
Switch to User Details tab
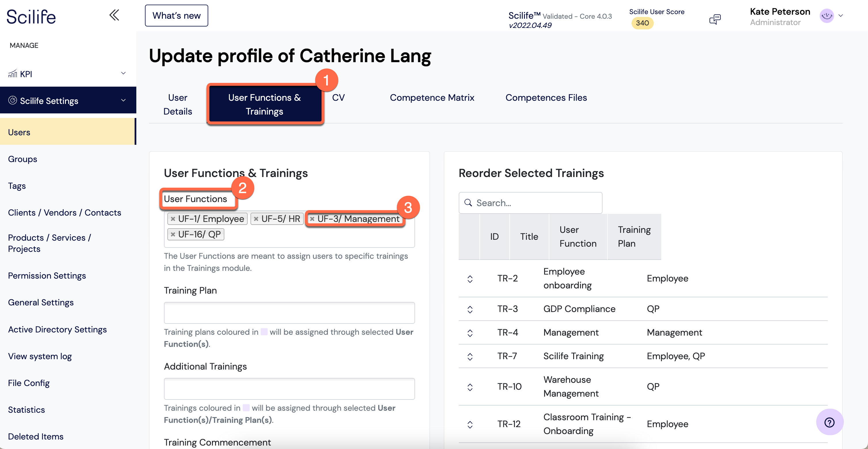click(x=177, y=104)
